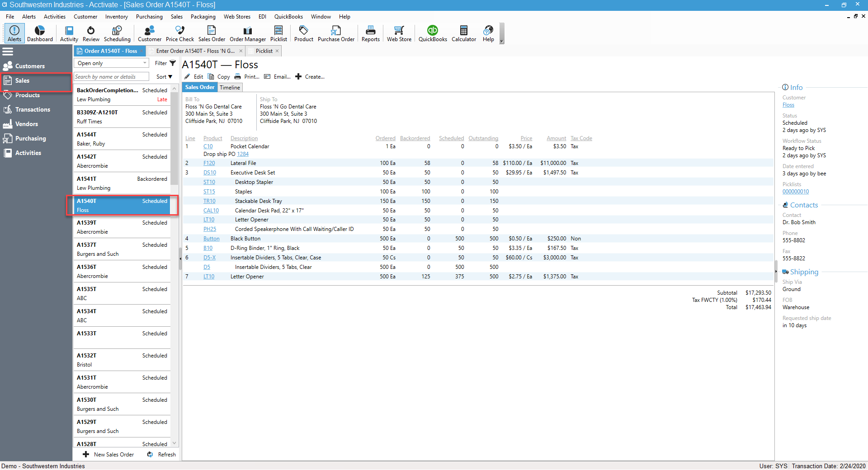Click the Print... button
Image resolution: width=868 pixels, height=470 pixels.
pyautogui.click(x=247, y=77)
